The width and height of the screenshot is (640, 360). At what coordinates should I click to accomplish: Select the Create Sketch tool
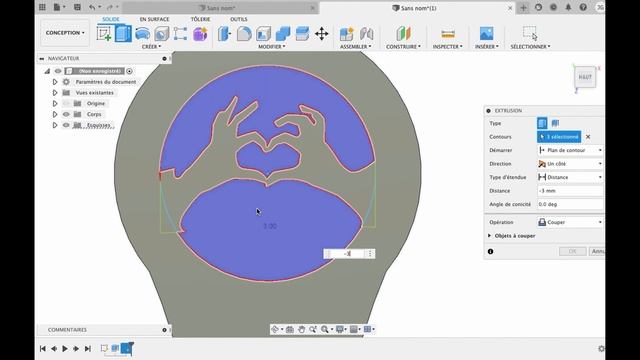click(x=104, y=33)
